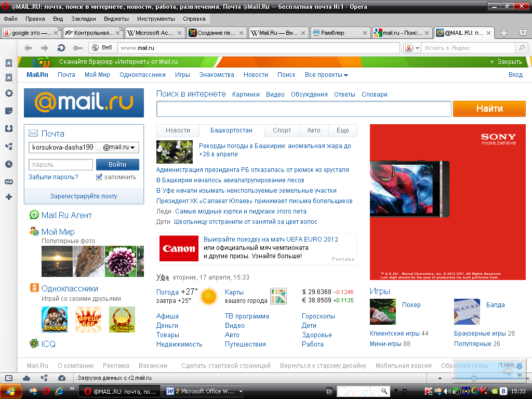Click the browser Back arrow

click(x=28, y=48)
